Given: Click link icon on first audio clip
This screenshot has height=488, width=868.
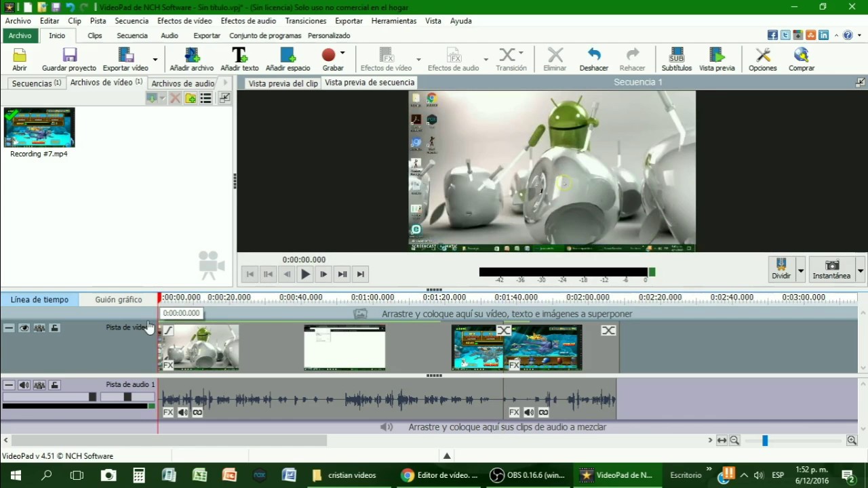Looking at the screenshot, I should 197,412.
